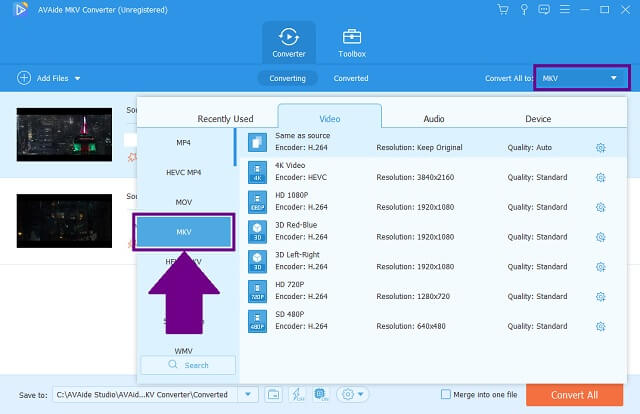The width and height of the screenshot is (640, 414).
Task: Show the Converted list
Action: pos(351,78)
